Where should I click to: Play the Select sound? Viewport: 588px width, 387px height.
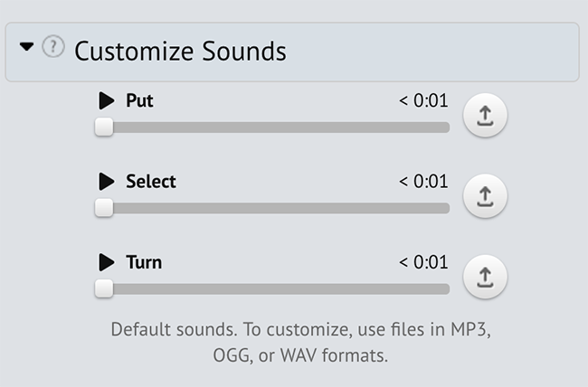point(107,182)
